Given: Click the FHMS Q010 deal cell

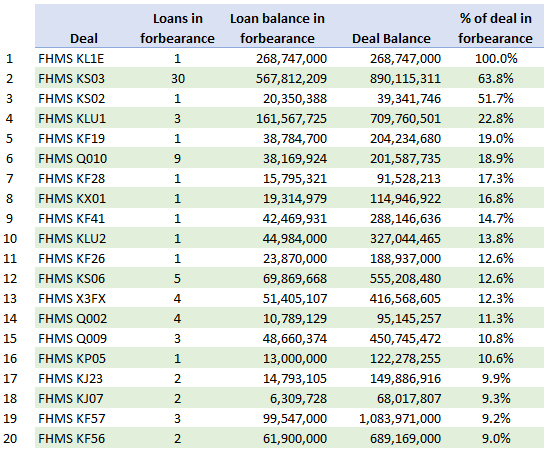Looking at the screenshot, I should pyautogui.click(x=73, y=159).
